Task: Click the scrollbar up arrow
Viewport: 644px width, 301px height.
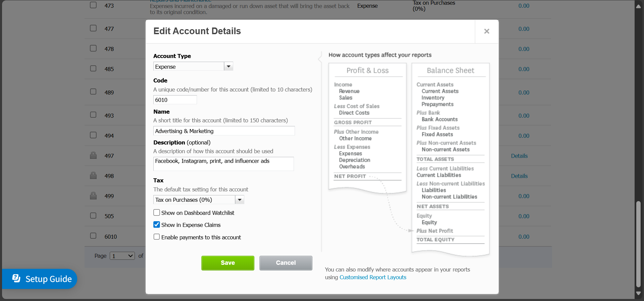Action: click(638, 6)
